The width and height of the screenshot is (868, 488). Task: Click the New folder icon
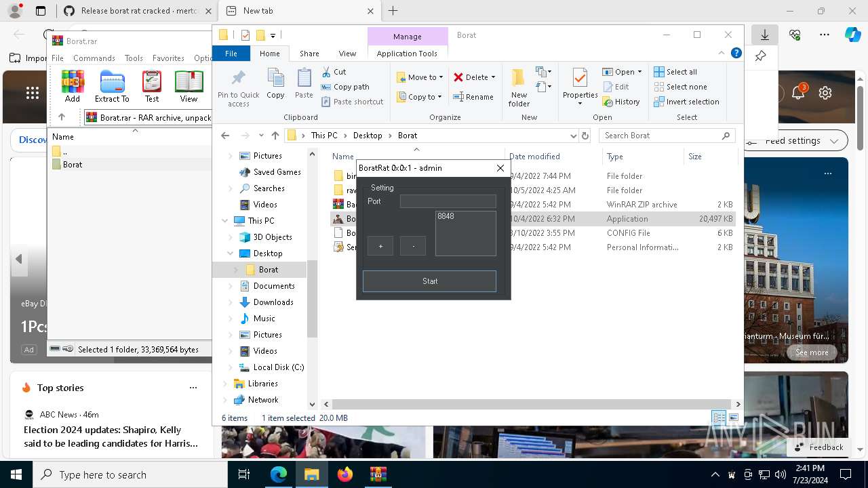(x=519, y=87)
